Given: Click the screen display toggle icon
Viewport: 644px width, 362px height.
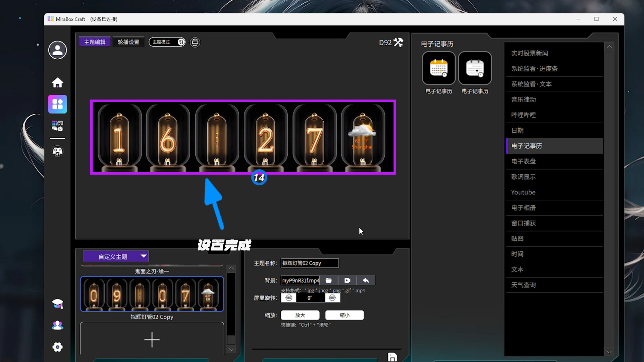Looking at the screenshot, I should coord(195,42).
